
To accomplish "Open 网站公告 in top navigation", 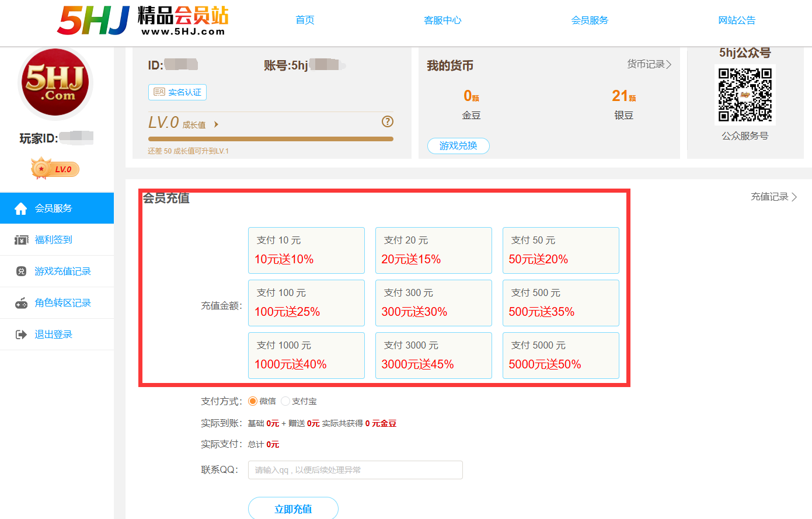I will [737, 20].
